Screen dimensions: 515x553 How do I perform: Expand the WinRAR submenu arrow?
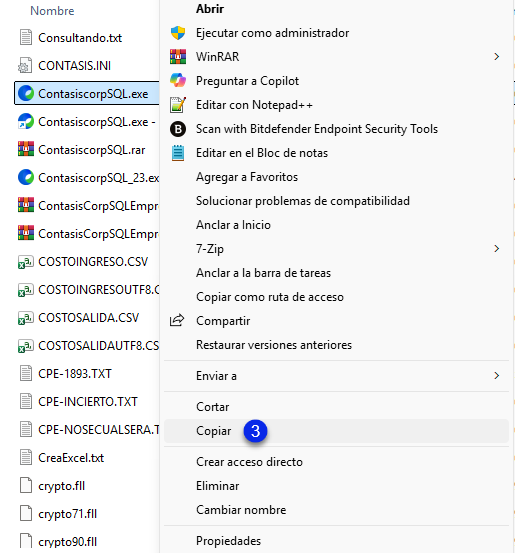pos(497,57)
